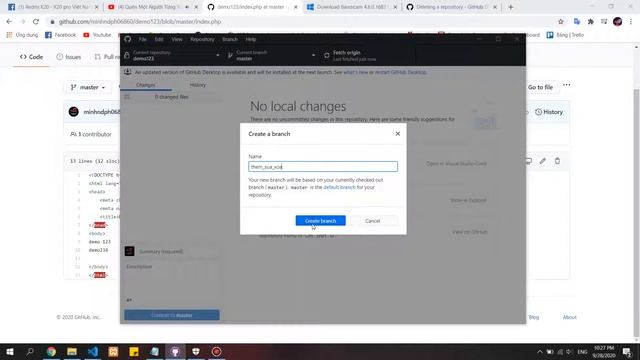Reload the browser page

tap(36, 21)
